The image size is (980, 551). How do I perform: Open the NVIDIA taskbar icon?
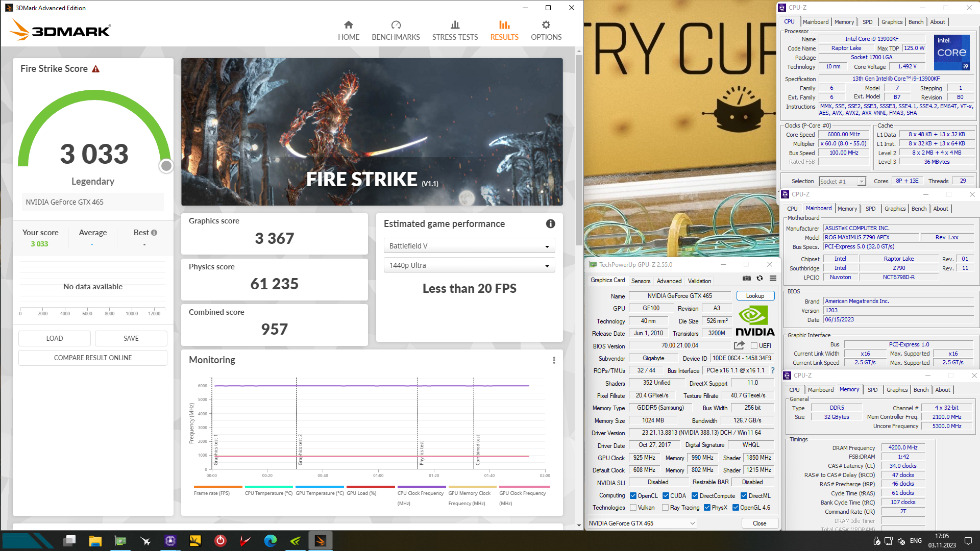coord(296,540)
